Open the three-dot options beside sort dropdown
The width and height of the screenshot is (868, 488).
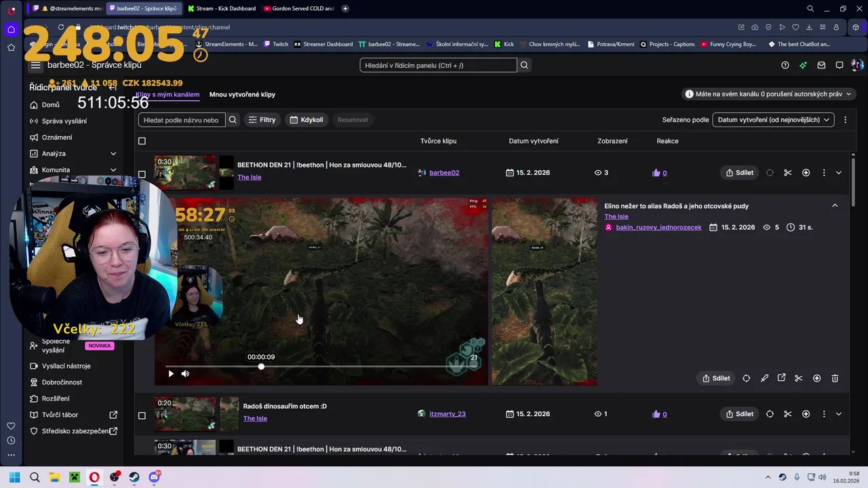(x=845, y=120)
